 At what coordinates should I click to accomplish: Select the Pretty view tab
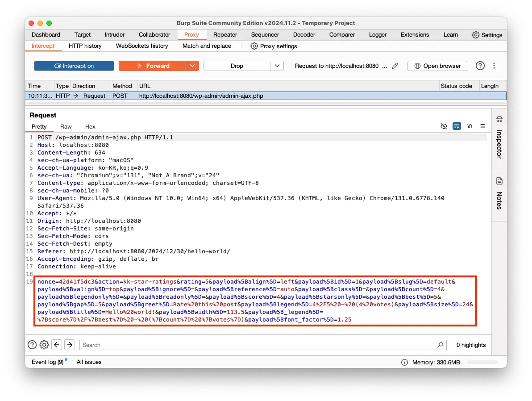pos(39,127)
